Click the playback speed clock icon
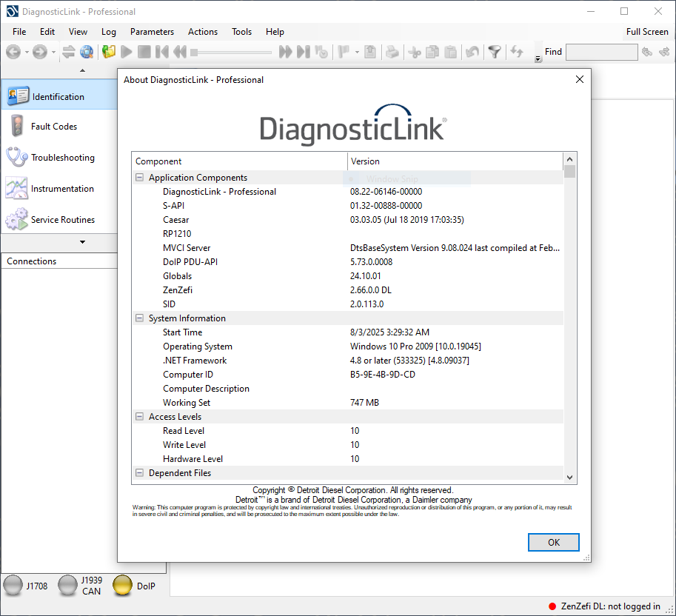 pyautogui.click(x=321, y=52)
